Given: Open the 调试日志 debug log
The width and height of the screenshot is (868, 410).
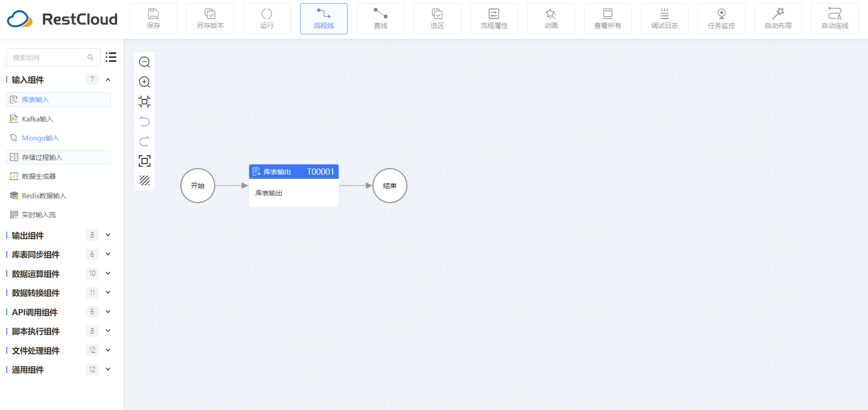Looking at the screenshot, I should tap(665, 19).
